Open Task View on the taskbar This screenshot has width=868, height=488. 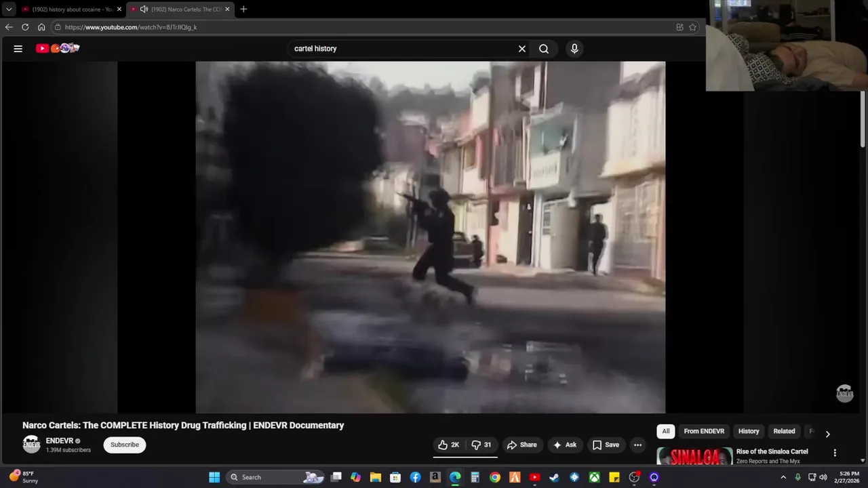(x=336, y=477)
